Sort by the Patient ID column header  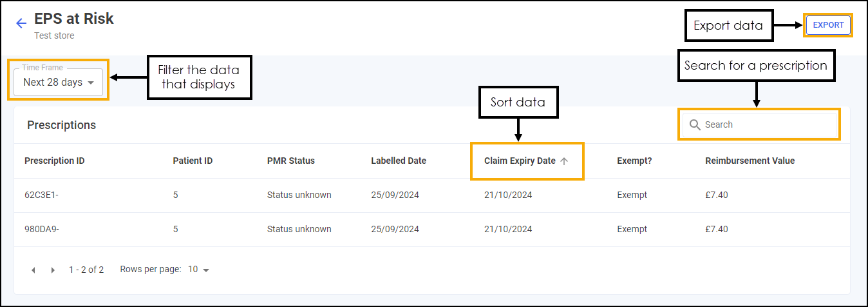click(x=193, y=161)
